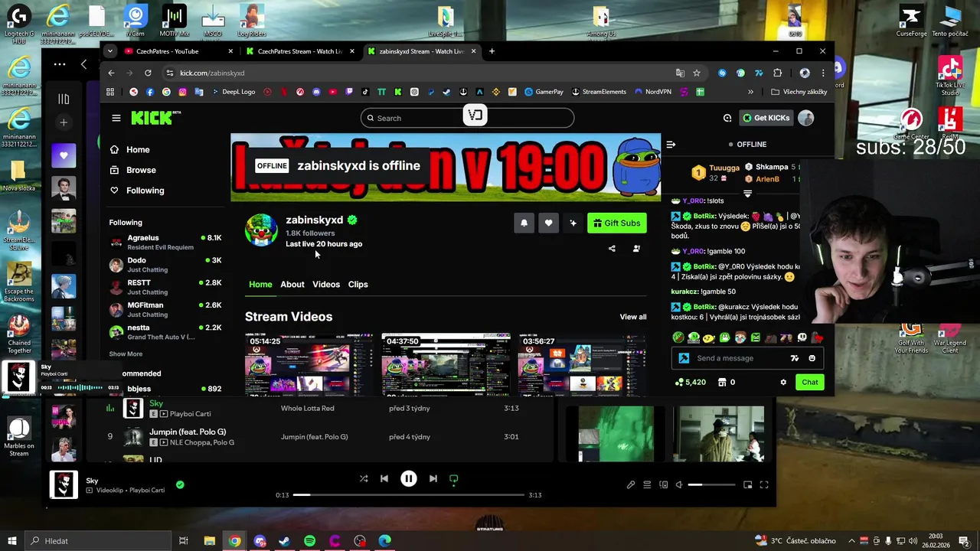980x551 pixels.
Task: Click the share icon under Gift Subs
Action: click(612, 249)
